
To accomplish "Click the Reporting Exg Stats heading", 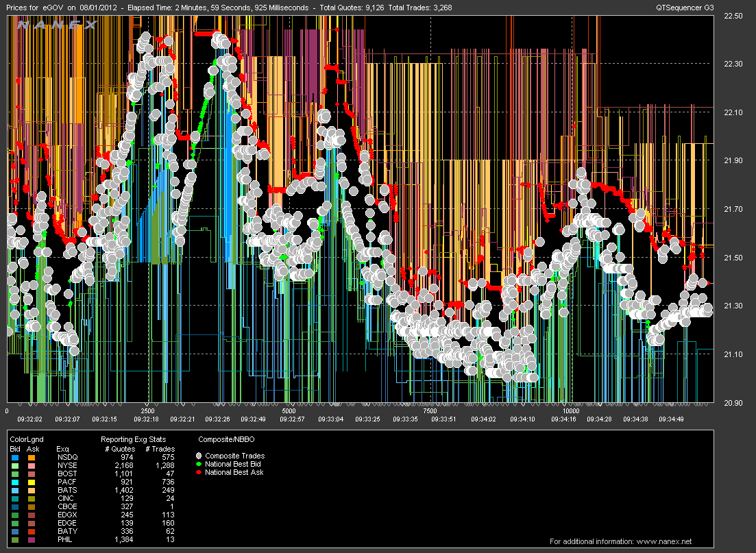I will (x=133, y=439).
